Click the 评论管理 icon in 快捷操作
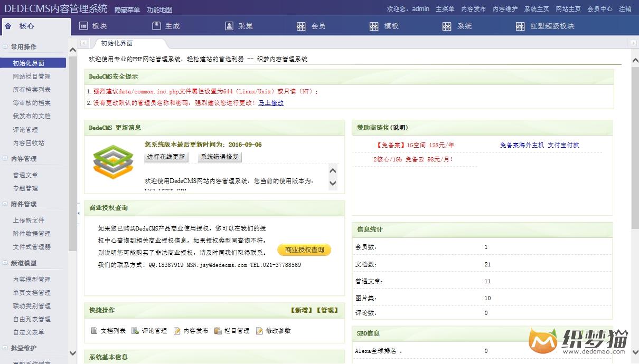 click(x=135, y=331)
